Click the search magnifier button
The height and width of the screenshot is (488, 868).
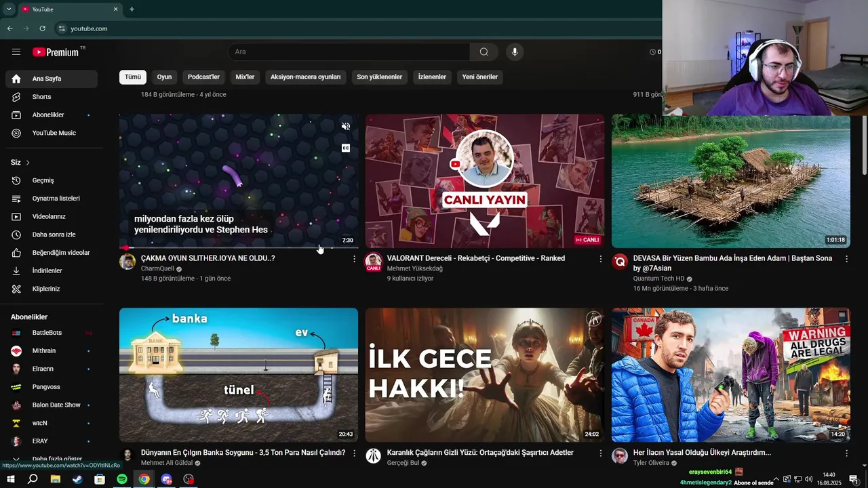pyautogui.click(x=484, y=52)
